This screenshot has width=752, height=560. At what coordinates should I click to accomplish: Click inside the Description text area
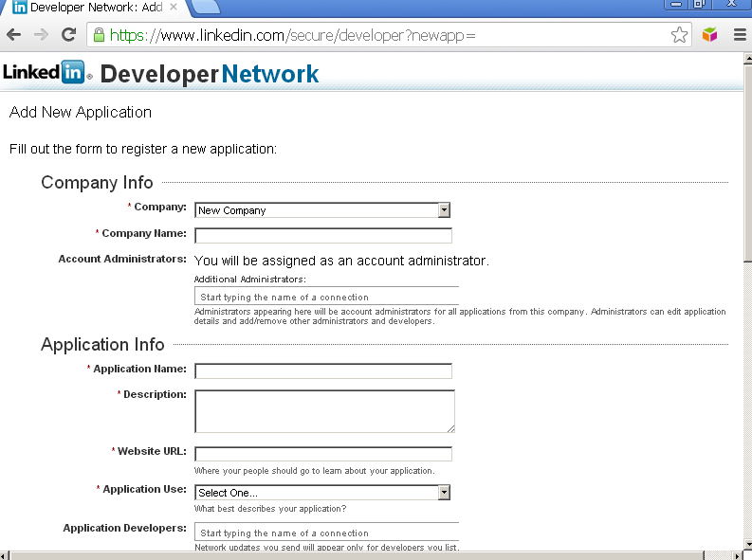pyautogui.click(x=324, y=411)
